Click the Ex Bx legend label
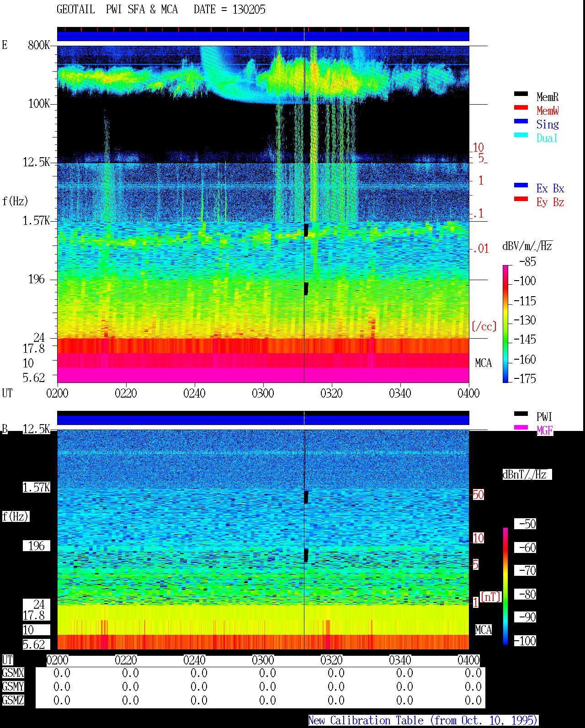The image size is (585, 728). pos(550,188)
